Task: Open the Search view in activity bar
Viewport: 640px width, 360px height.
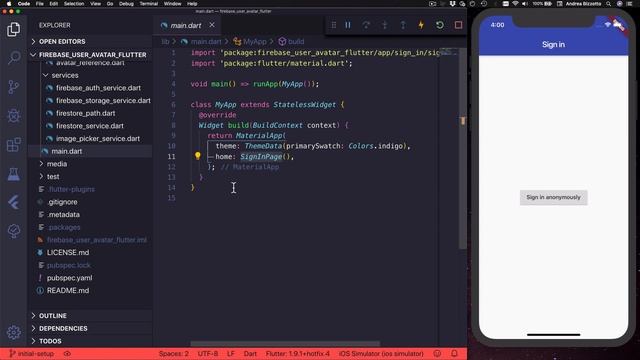Action: pyautogui.click(x=13, y=58)
